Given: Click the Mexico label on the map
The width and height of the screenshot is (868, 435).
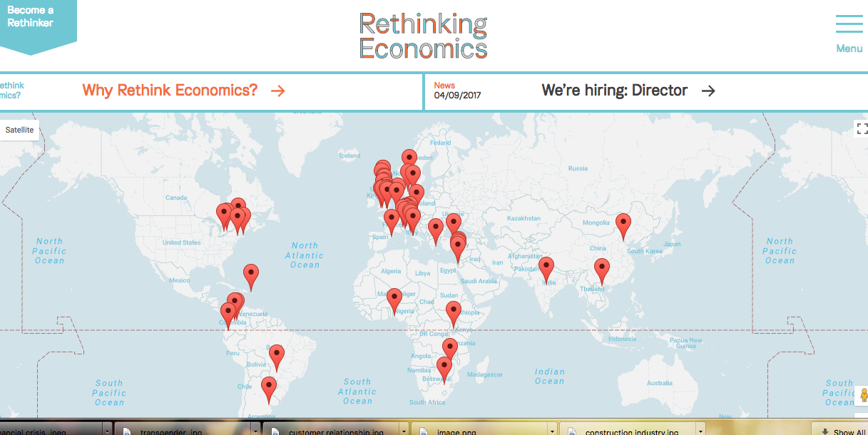Looking at the screenshot, I should (180, 280).
